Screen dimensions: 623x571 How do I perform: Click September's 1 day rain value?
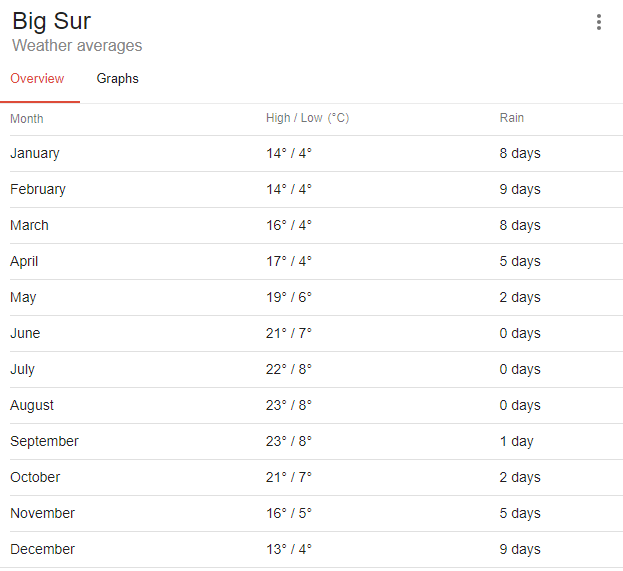[516, 441]
